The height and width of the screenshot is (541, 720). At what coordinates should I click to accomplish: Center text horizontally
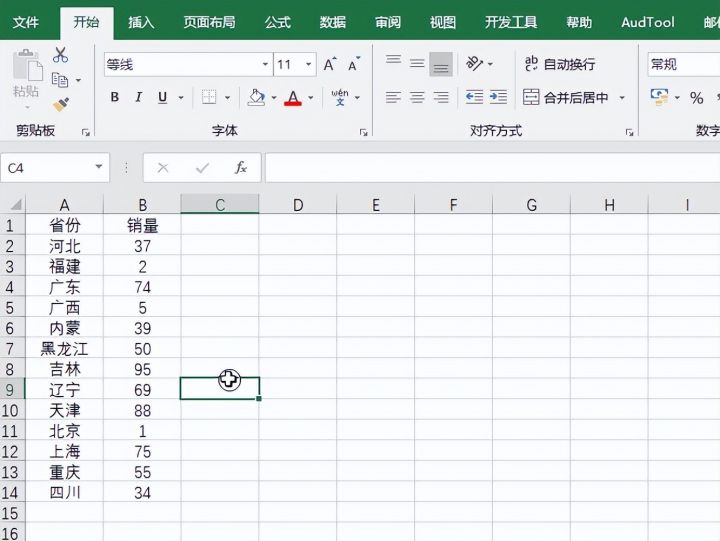point(417,97)
